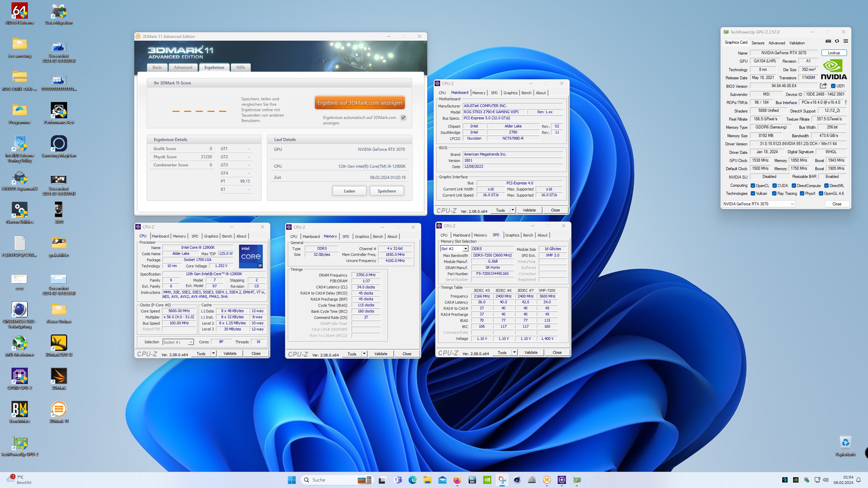Toggle DirectML checkbox in GPU-Z
Screen dimensions: 868x488
[826, 186]
